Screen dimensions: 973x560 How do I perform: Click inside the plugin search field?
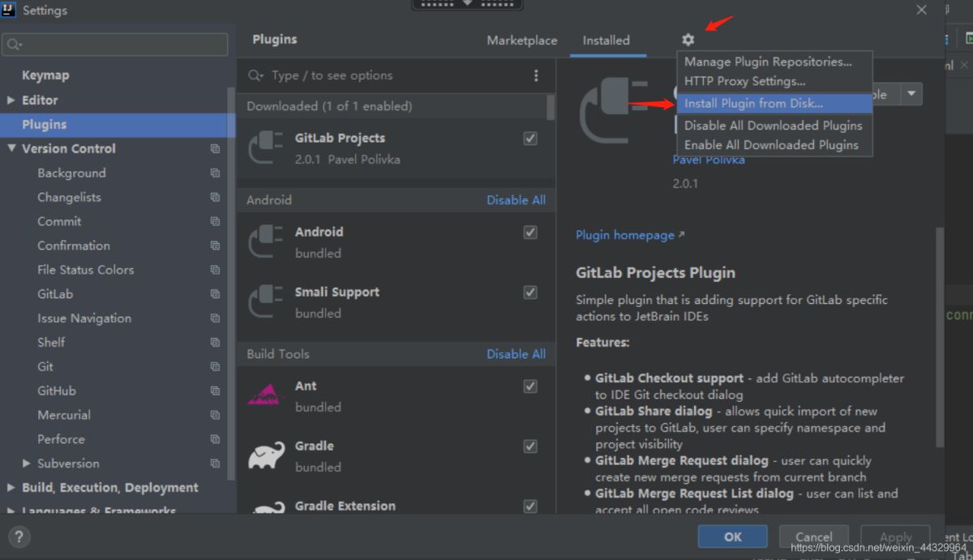tap(365, 75)
